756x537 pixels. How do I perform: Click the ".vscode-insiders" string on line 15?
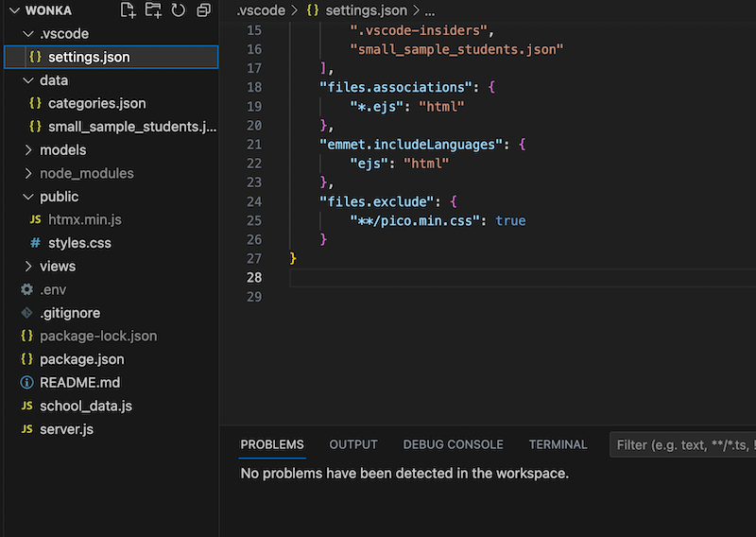[x=419, y=30]
